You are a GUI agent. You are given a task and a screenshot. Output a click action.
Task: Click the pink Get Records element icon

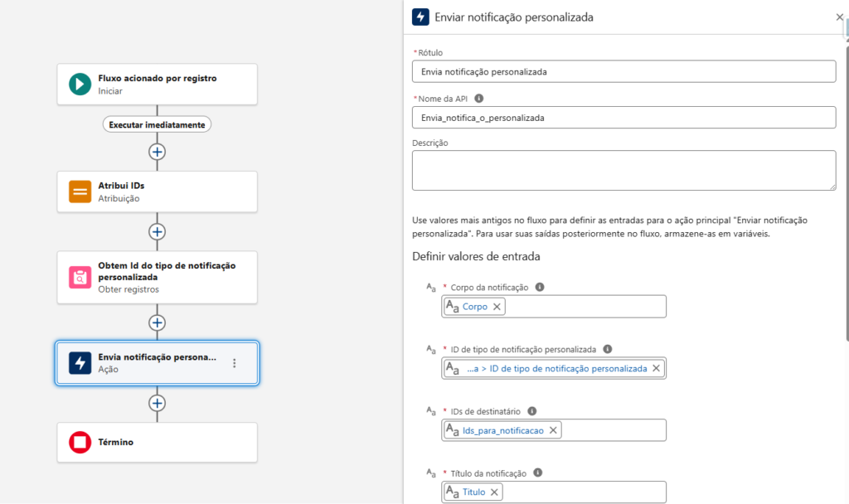click(80, 277)
